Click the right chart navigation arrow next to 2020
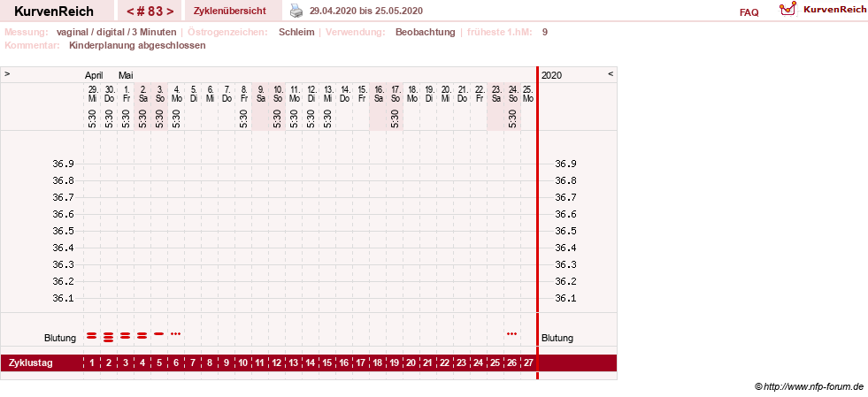Viewport: 868px width, 397px height. (611, 73)
